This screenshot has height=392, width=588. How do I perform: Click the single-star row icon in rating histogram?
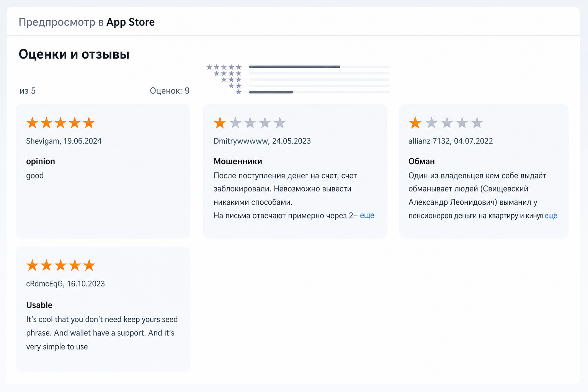(x=239, y=92)
